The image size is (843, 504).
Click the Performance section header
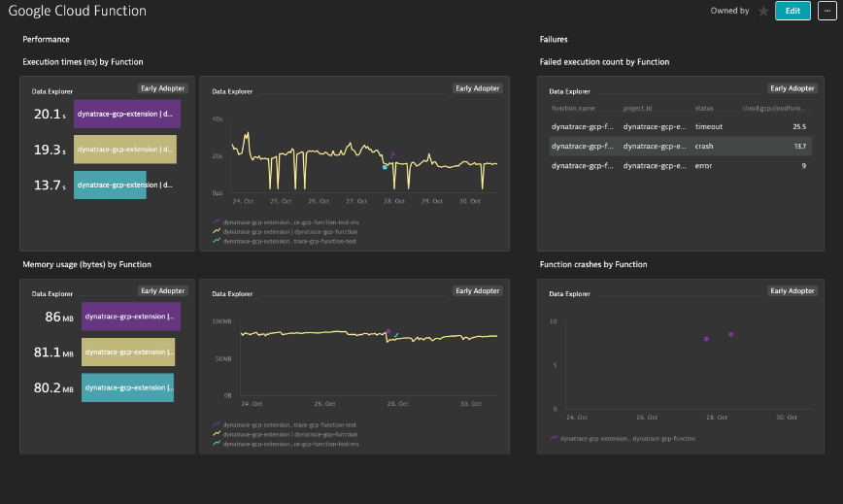tap(46, 39)
